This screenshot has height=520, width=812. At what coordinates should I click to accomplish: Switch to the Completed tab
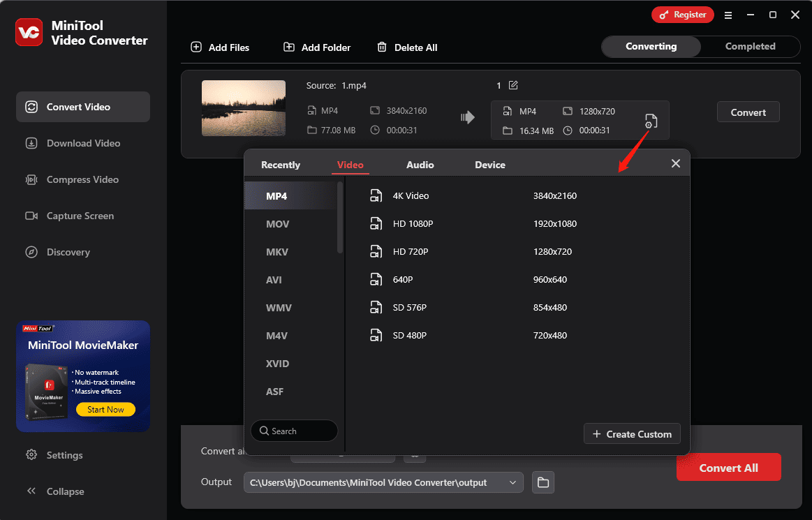point(750,46)
